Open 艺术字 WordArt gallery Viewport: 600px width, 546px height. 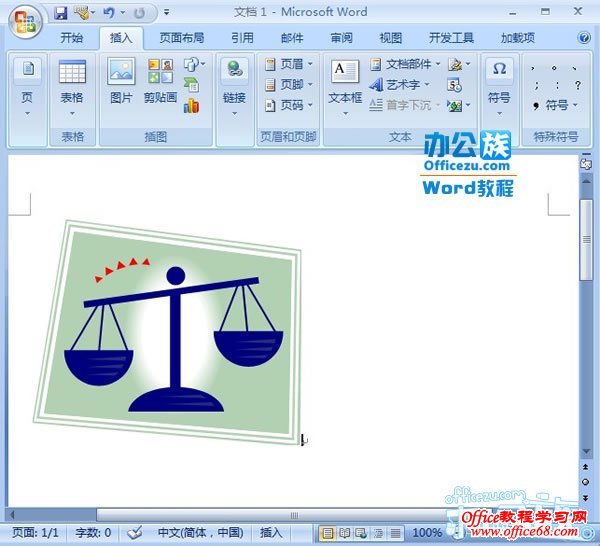pos(399,84)
